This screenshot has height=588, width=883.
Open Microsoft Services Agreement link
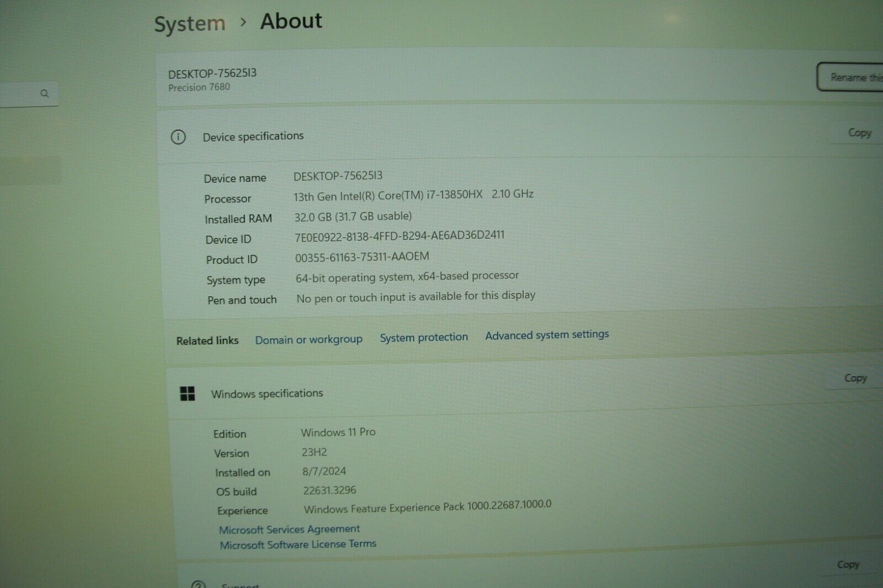[x=289, y=529]
